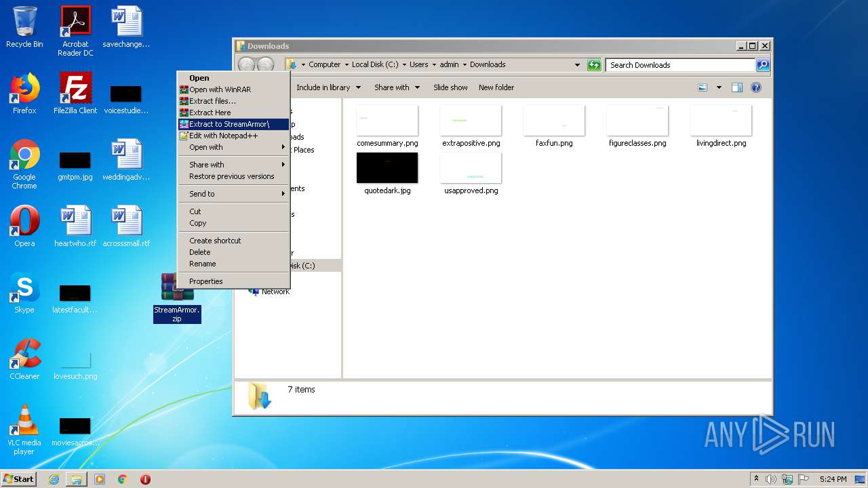Launch the CCleaner desktop shortcut
This screenshot has width=868, height=488.
click(x=24, y=359)
